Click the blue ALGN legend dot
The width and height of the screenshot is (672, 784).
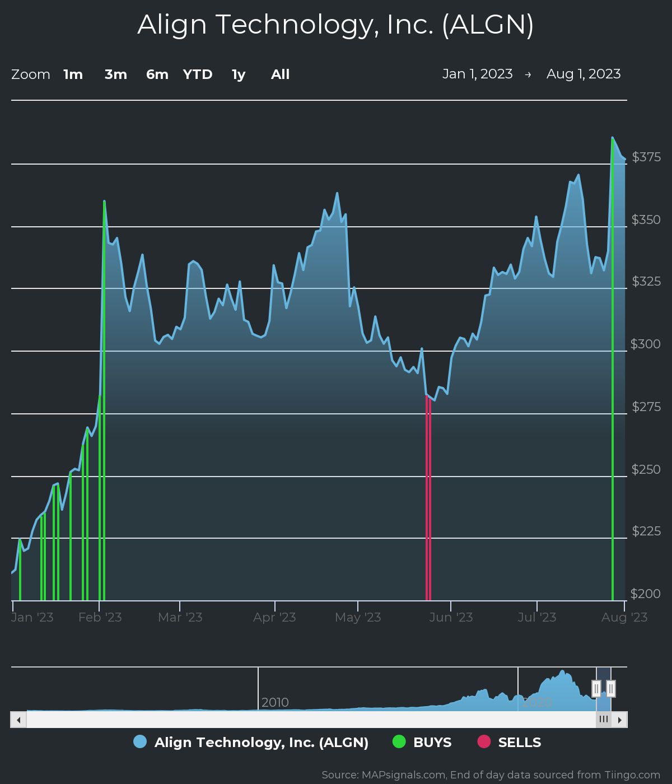pyautogui.click(x=140, y=742)
